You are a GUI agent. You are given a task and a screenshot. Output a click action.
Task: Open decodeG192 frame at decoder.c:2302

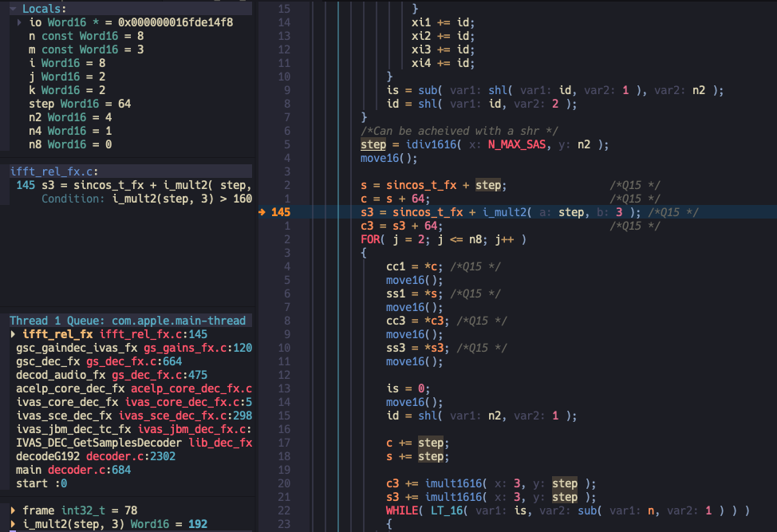point(96,456)
